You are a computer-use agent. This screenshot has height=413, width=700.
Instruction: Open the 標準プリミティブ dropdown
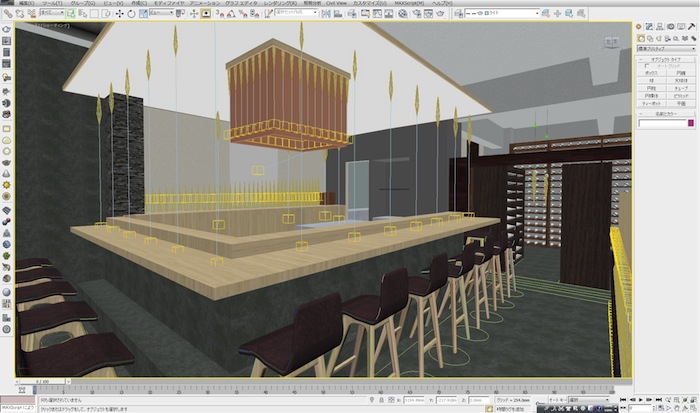(x=664, y=47)
